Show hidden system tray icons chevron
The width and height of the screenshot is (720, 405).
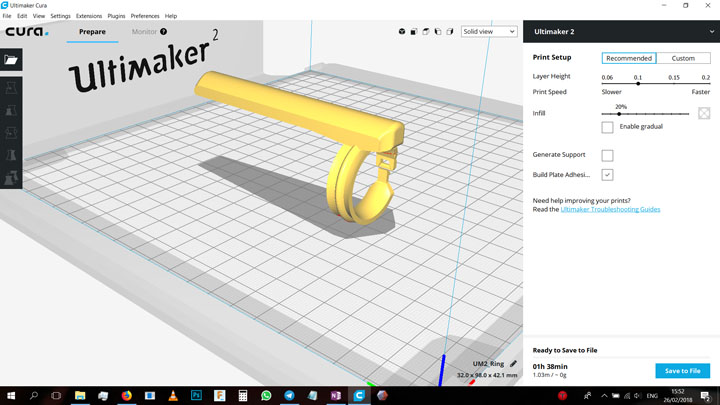click(604, 395)
